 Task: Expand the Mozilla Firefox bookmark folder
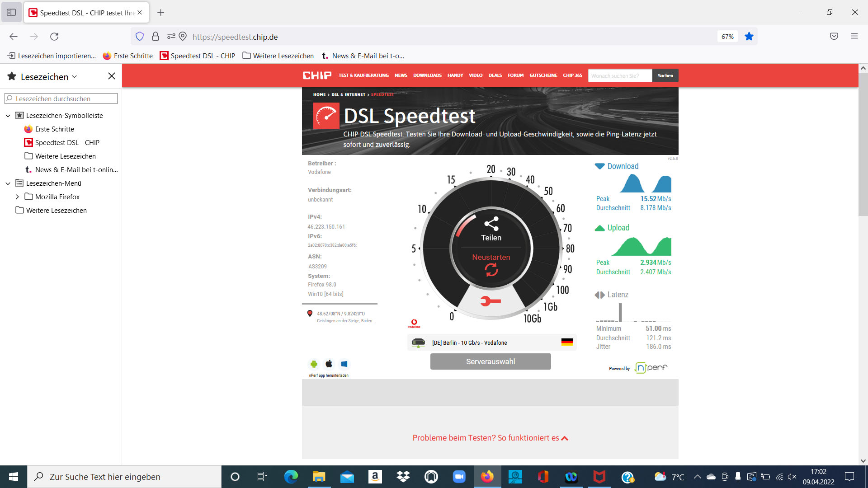point(17,197)
